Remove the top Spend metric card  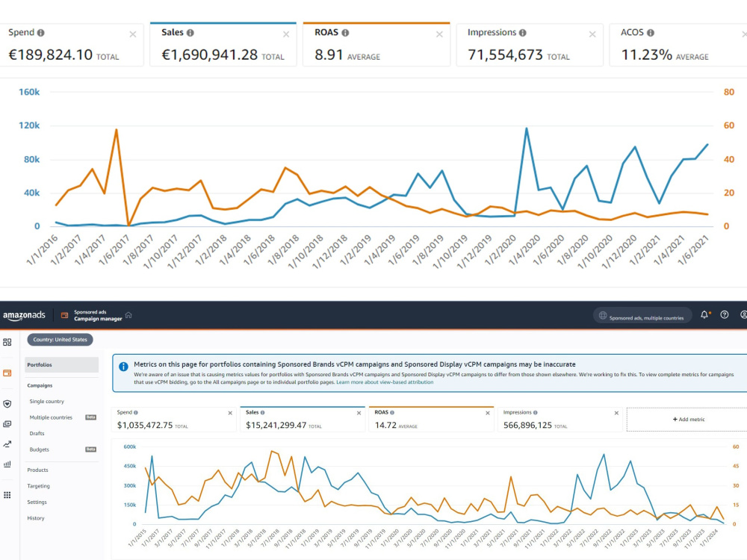133,34
